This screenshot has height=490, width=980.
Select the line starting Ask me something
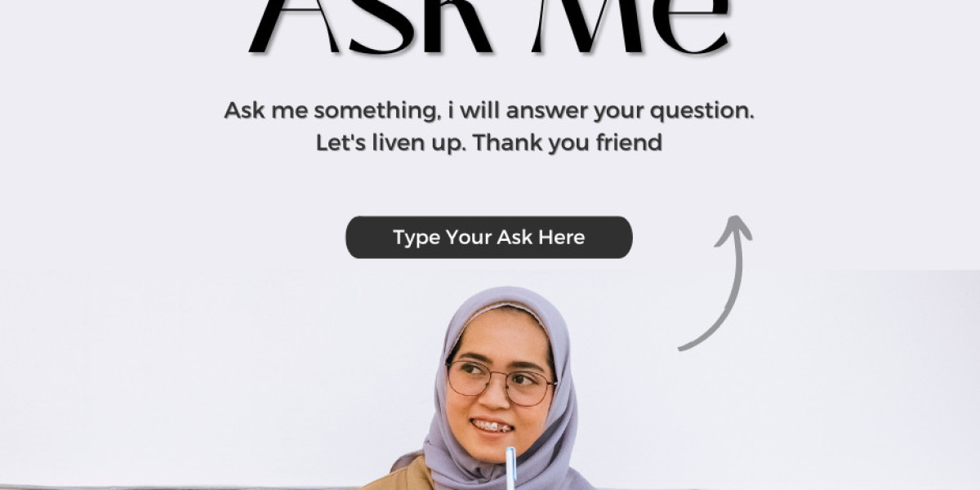pyautogui.click(x=489, y=111)
